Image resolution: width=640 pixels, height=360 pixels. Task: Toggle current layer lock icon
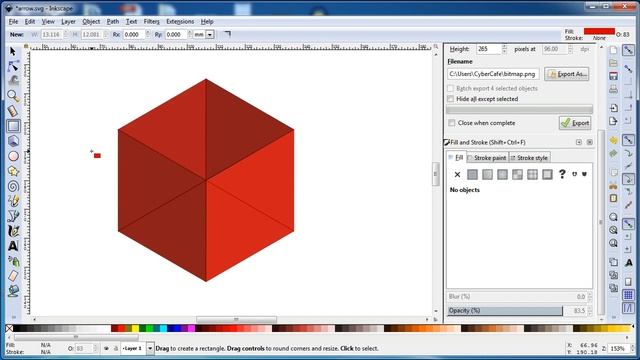[x=116, y=349]
